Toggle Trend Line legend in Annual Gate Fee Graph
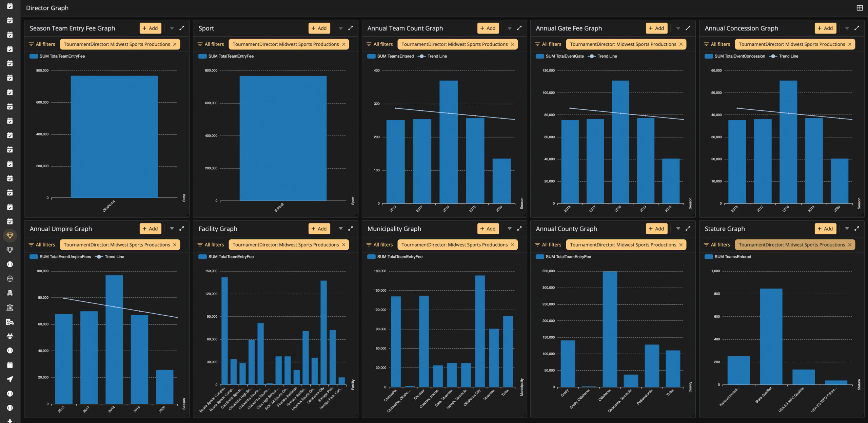The image size is (868, 423). (x=602, y=56)
